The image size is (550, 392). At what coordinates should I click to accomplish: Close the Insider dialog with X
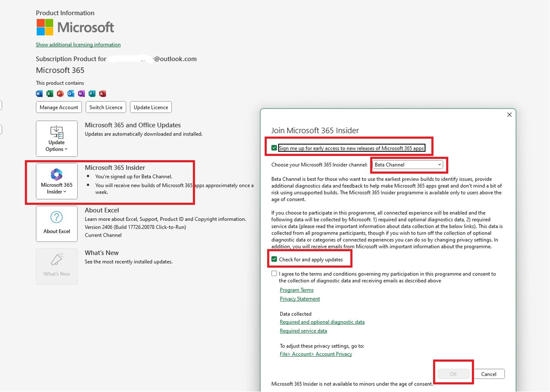509,115
